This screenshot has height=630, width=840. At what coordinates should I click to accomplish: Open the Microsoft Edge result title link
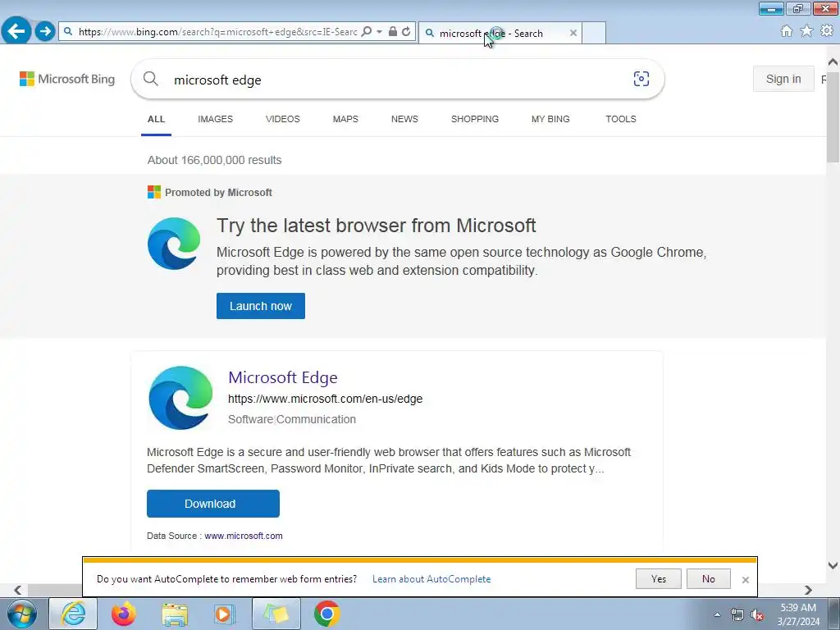(283, 377)
